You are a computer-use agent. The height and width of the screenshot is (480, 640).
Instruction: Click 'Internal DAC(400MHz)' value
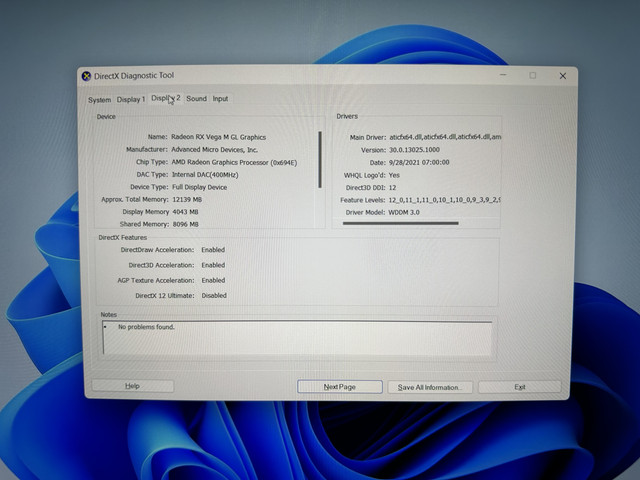(205, 175)
